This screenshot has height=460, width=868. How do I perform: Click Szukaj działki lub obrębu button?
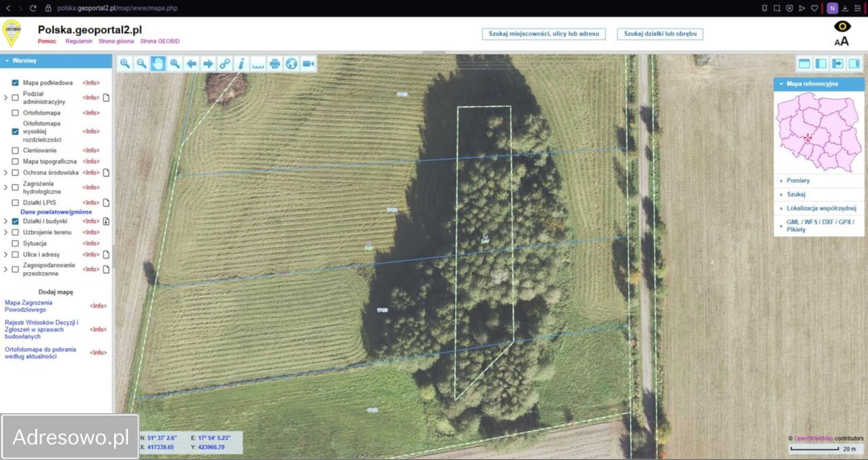point(660,33)
